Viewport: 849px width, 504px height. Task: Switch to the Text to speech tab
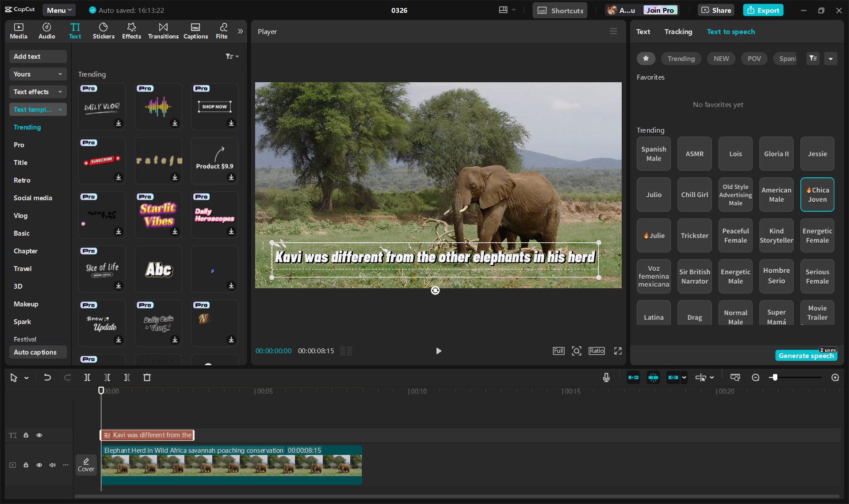point(730,31)
